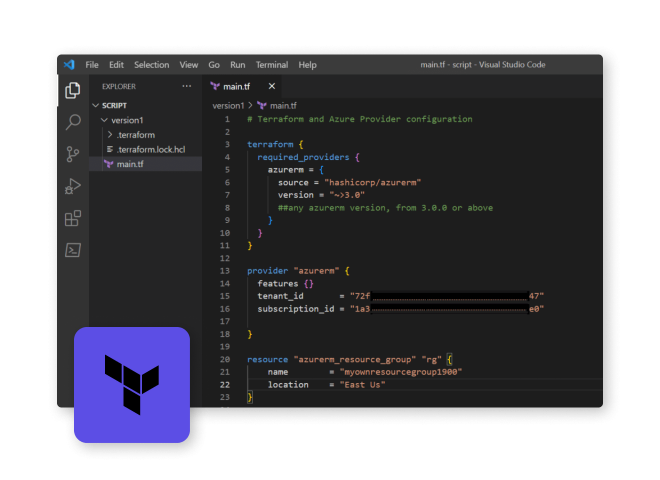Open the Source Control view icon
660x480 pixels.
(x=73, y=154)
